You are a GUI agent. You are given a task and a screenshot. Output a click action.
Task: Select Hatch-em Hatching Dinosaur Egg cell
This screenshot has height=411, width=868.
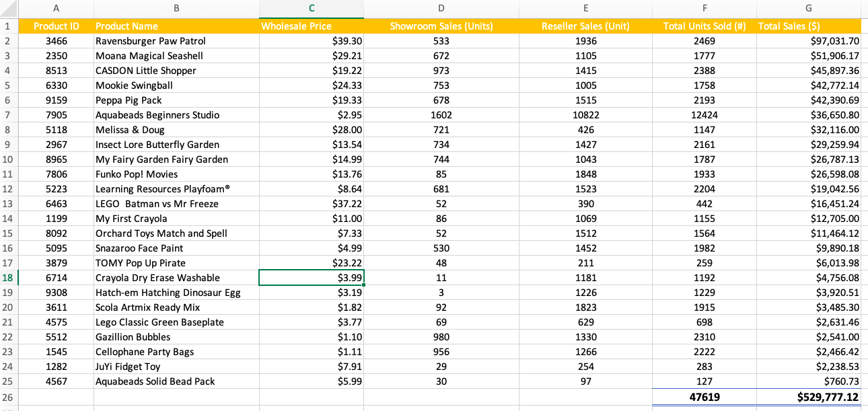(176, 293)
